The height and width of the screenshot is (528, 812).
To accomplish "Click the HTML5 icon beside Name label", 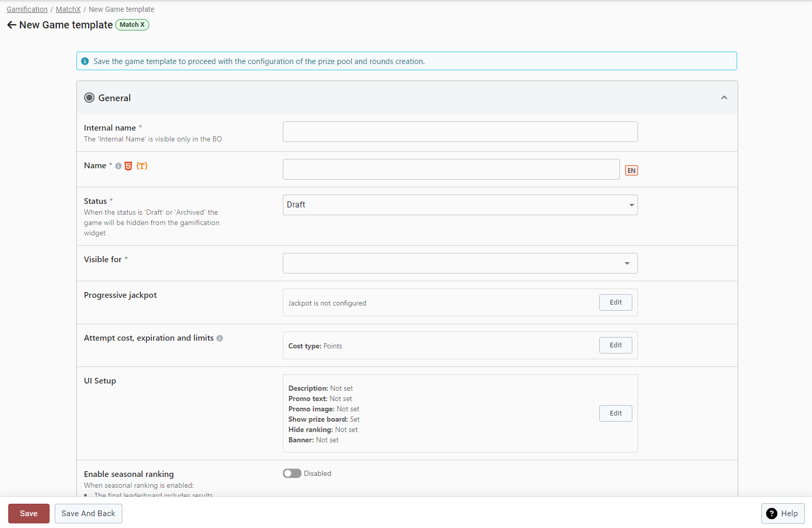I will point(128,166).
